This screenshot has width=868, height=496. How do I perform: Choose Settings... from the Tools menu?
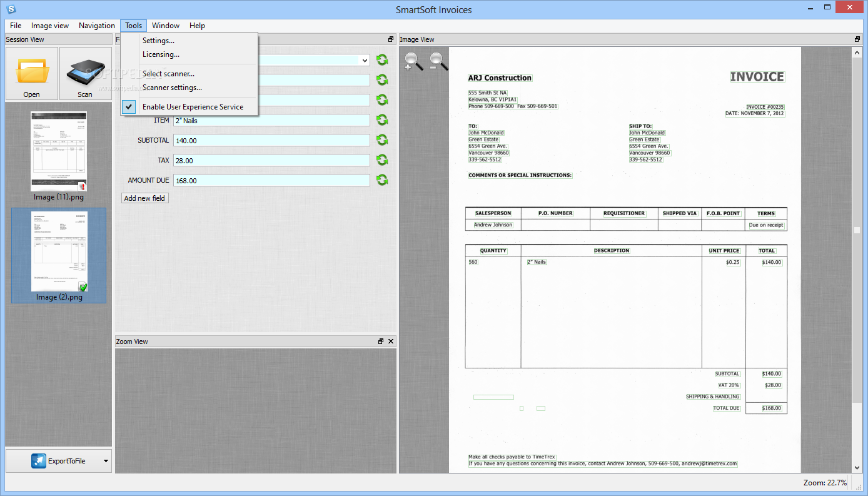[x=189, y=41]
